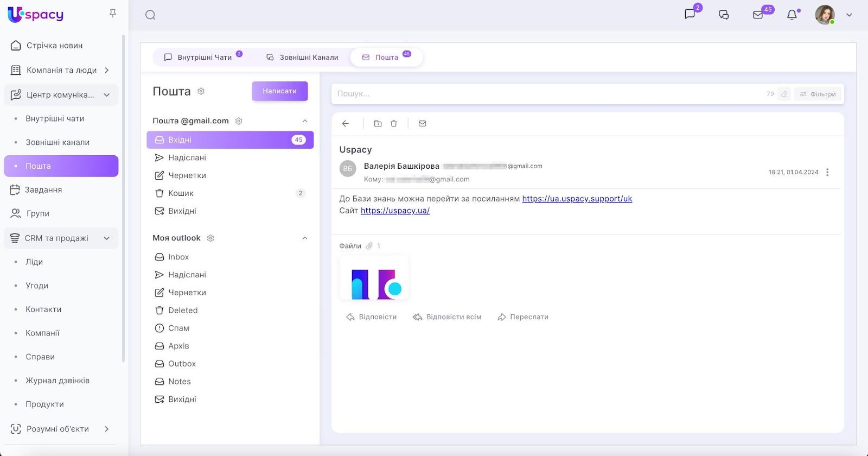Click the user profile avatar
868x456 pixels.
[x=825, y=15]
